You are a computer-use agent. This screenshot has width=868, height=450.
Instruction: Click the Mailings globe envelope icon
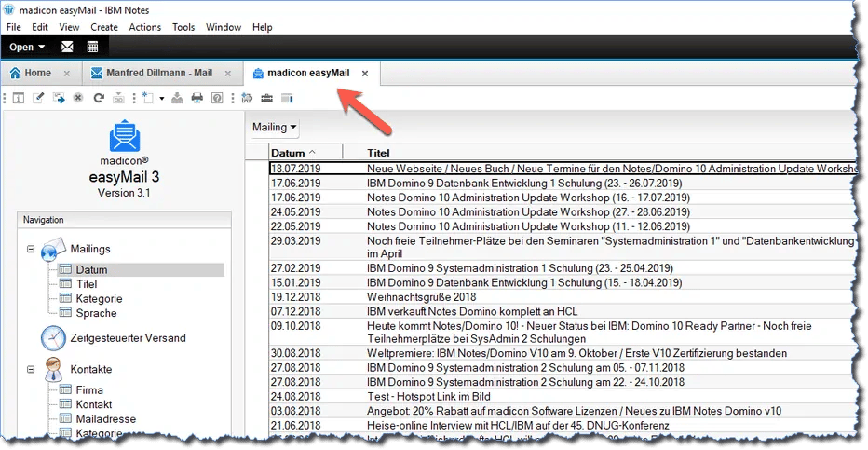tap(53, 249)
